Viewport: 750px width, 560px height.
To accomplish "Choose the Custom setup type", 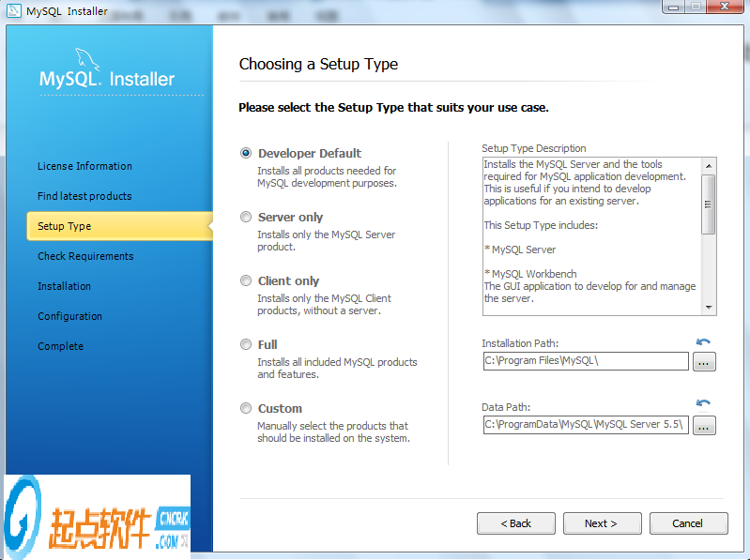I will [x=246, y=408].
